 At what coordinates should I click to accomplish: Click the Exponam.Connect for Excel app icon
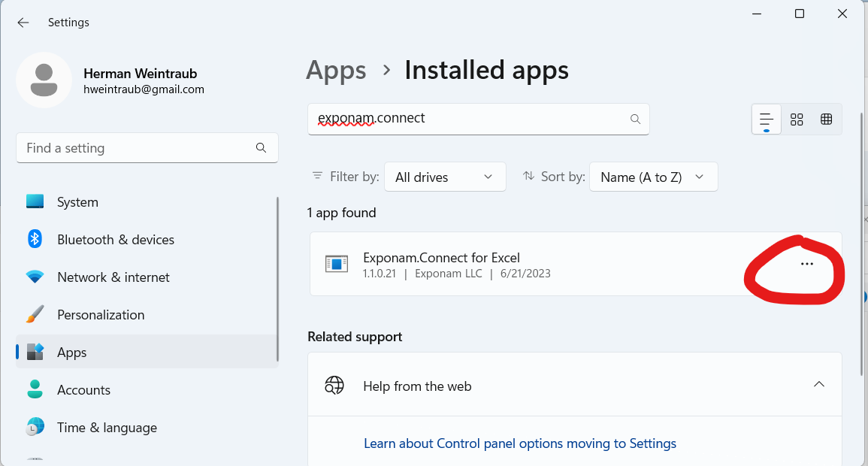[x=337, y=264]
